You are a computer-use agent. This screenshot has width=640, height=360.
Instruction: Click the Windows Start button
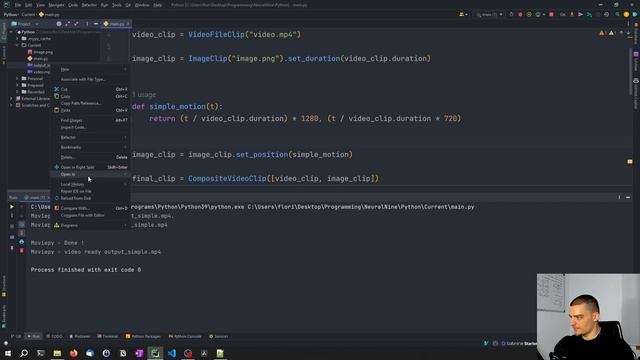click(8, 353)
